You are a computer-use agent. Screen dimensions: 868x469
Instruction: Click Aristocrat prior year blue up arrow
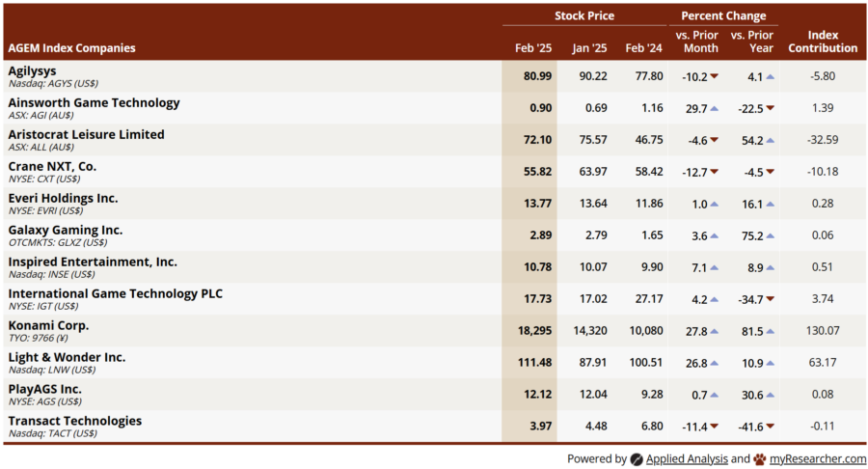click(771, 141)
